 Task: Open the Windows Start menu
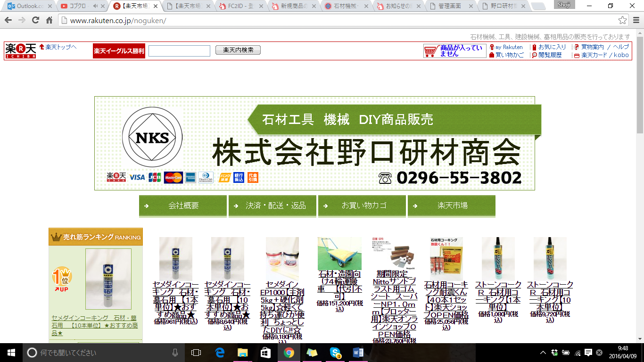(10, 352)
